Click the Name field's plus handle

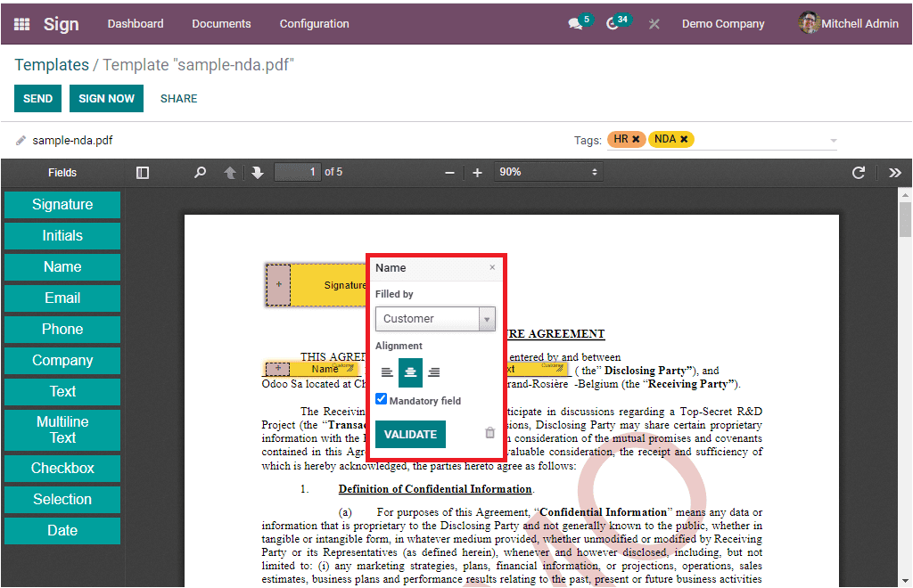tap(278, 368)
